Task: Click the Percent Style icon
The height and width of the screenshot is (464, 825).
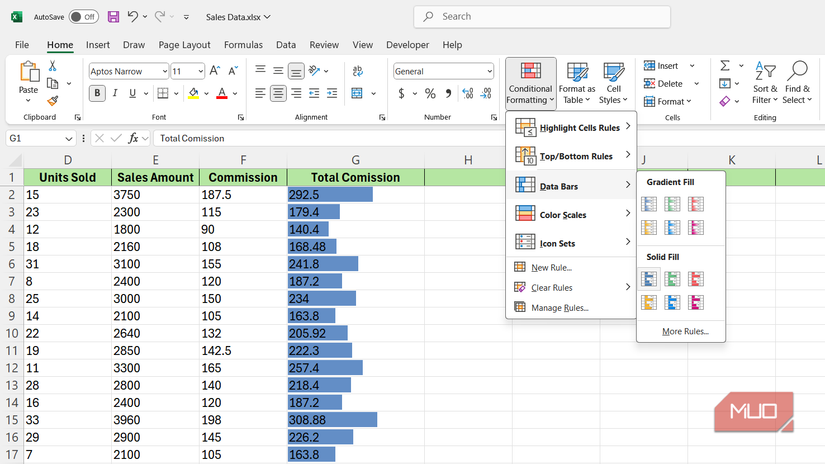Action: pyautogui.click(x=430, y=94)
